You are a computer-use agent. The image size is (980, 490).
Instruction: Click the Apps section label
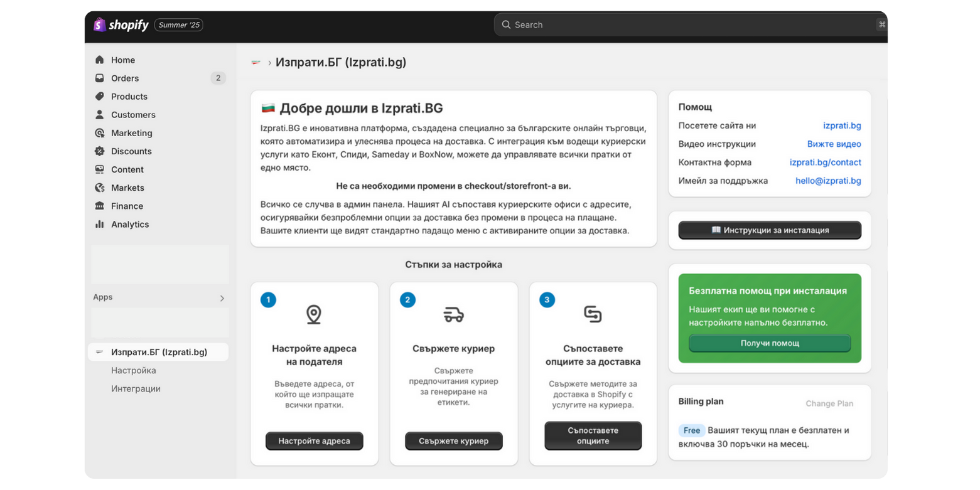pos(103,297)
